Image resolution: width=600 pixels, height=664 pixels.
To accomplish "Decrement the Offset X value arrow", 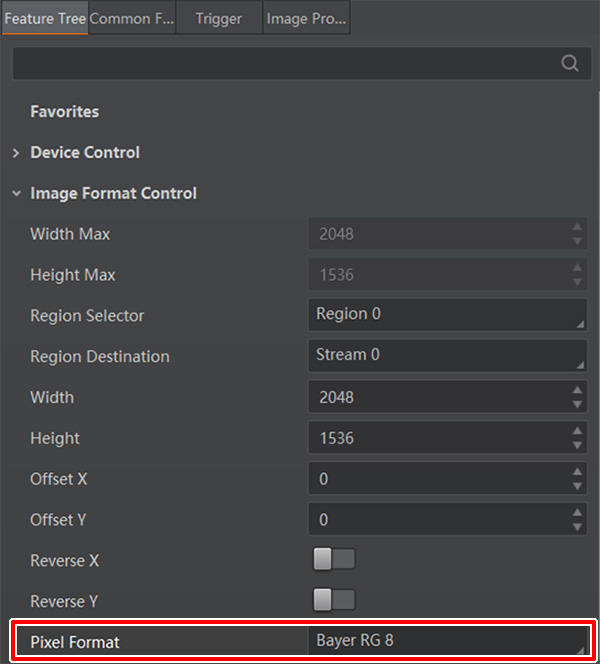I will [x=577, y=486].
